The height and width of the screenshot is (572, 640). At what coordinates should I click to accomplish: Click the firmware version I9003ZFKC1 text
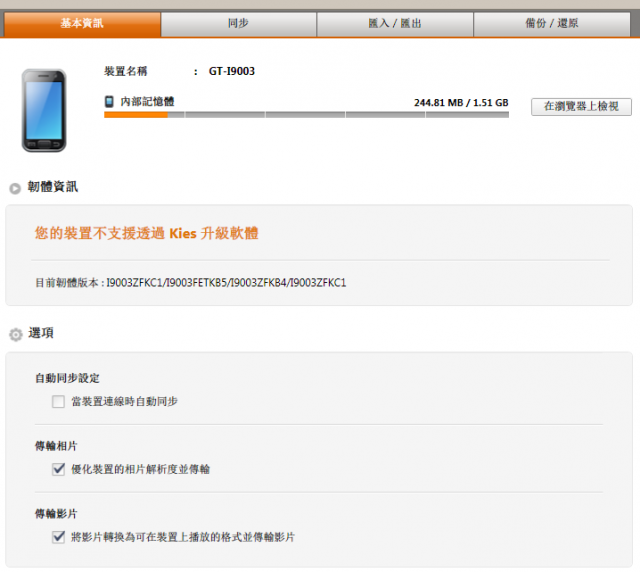pos(226,283)
